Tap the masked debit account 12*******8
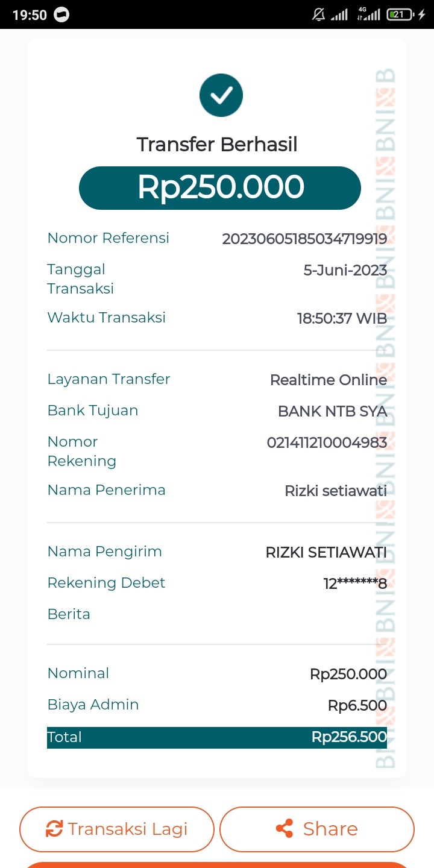434x868 pixels. click(355, 583)
